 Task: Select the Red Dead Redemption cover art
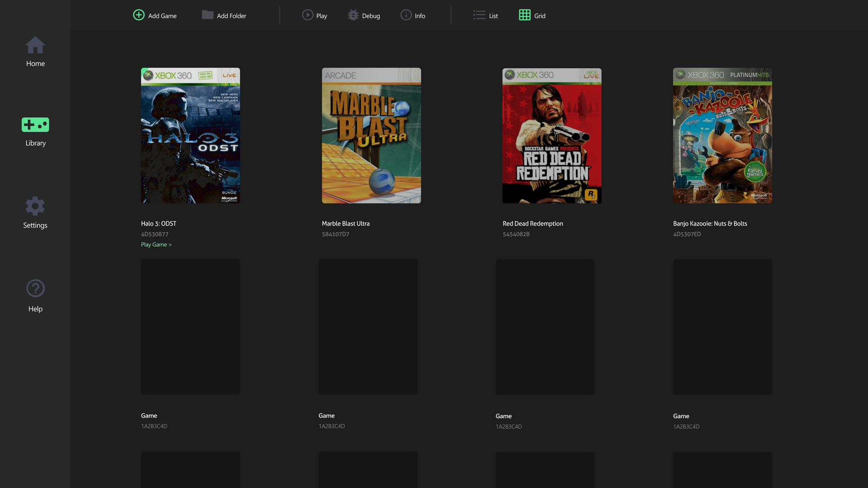[552, 135]
